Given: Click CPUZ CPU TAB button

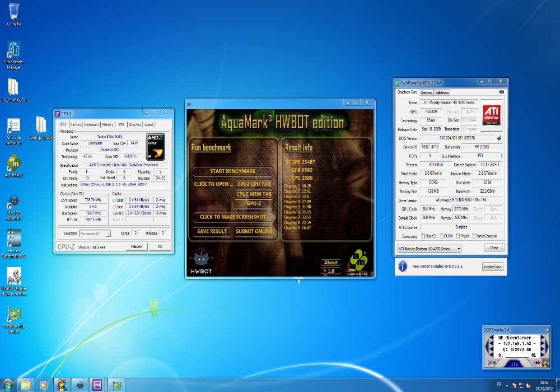Looking at the screenshot, I should (254, 184).
